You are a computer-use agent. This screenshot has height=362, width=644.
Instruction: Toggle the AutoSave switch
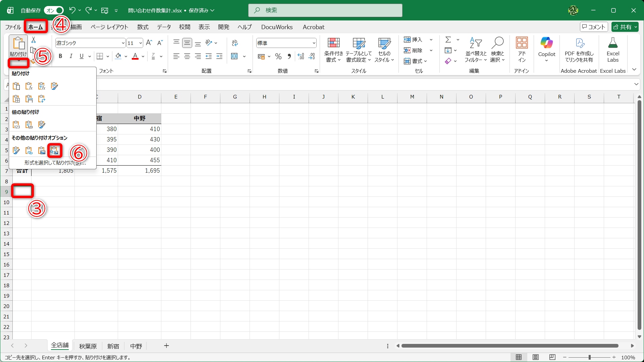pyautogui.click(x=54, y=10)
